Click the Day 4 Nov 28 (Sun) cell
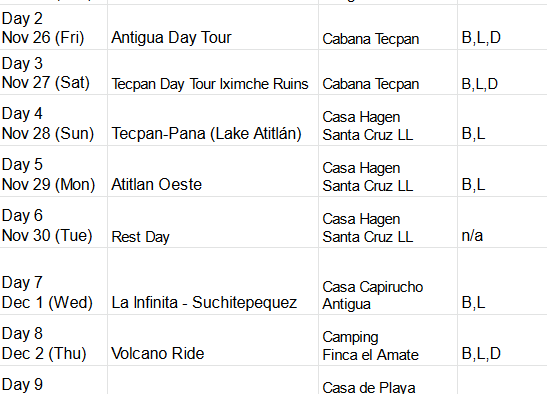 coord(53,120)
